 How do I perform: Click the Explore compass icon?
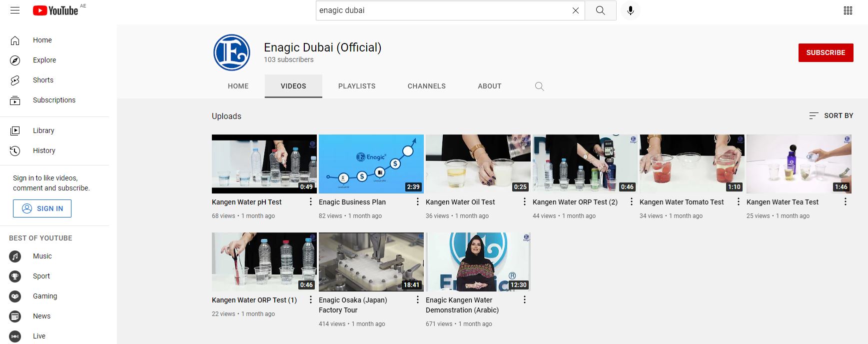tap(15, 60)
